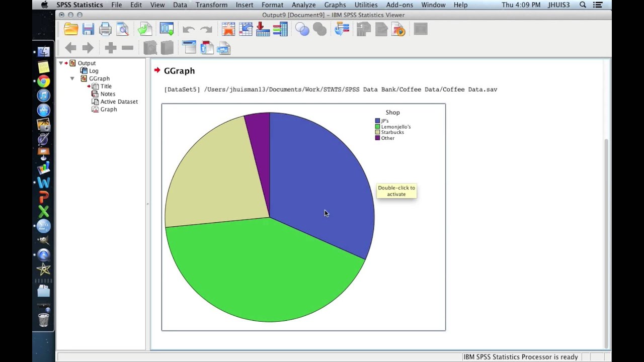Click the Export output icon
This screenshot has height=362, width=644.
[x=145, y=29]
